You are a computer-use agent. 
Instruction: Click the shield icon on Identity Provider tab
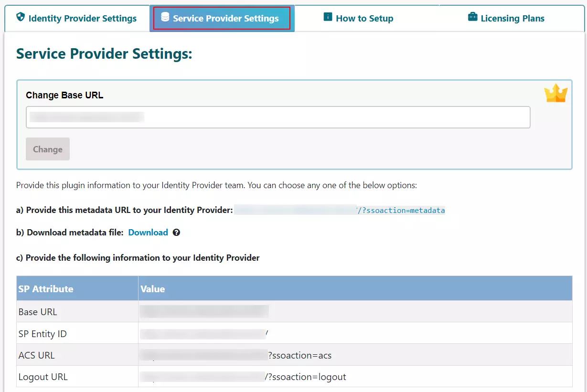pyautogui.click(x=20, y=18)
